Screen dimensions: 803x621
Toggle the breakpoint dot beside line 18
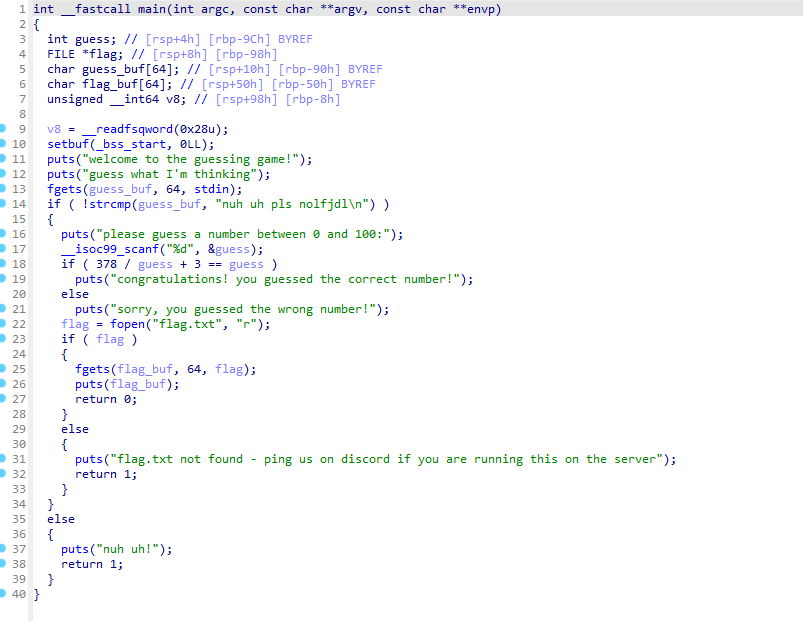click(x=3, y=264)
